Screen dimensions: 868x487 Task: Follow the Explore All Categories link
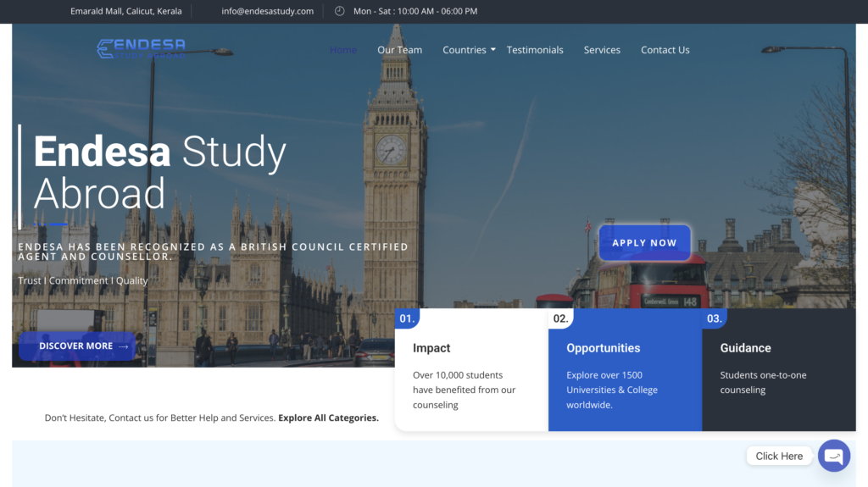(328, 418)
